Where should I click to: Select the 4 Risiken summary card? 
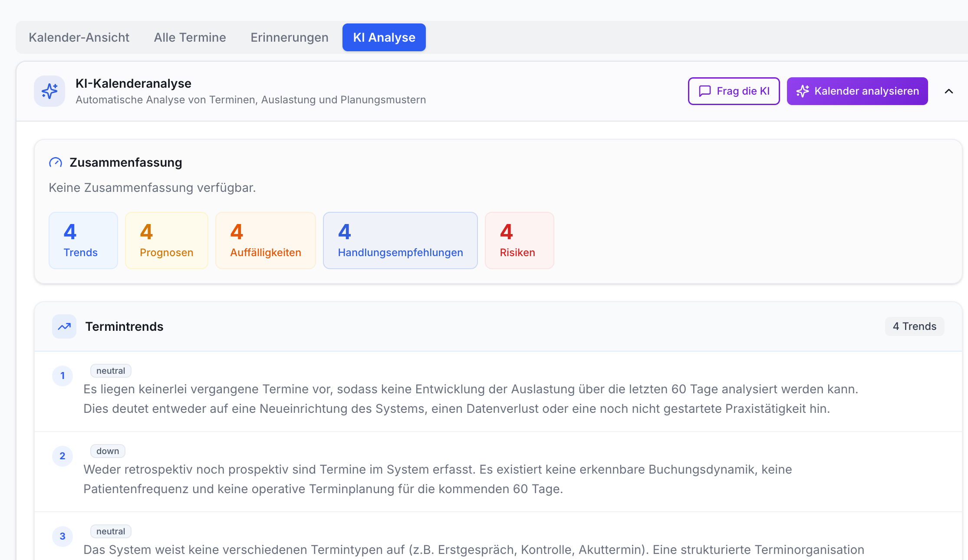(x=520, y=240)
